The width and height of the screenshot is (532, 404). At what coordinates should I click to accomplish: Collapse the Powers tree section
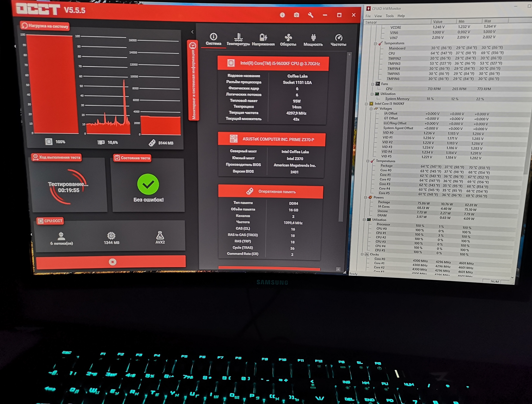[366, 197]
